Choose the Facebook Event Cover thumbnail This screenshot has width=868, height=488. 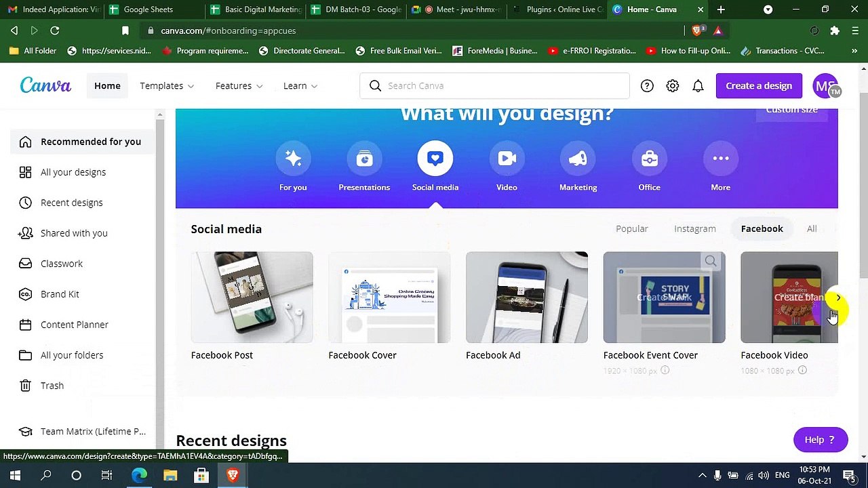click(665, 298)
